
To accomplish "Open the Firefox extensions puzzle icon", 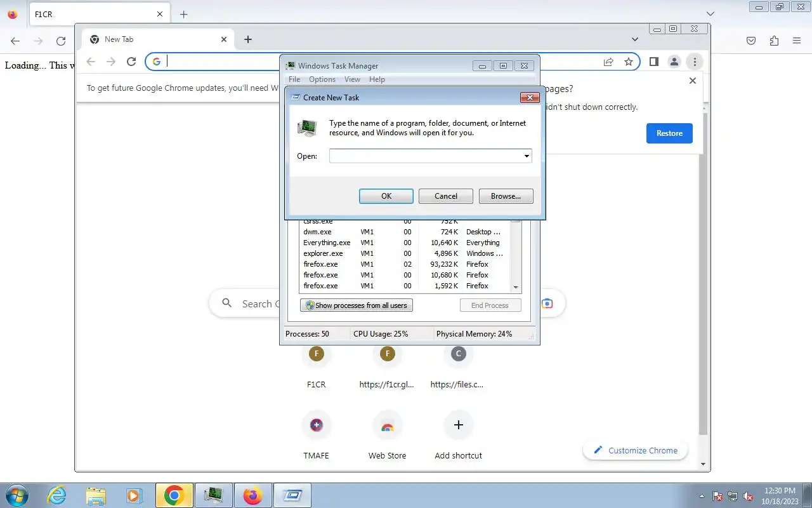I will pyautogui.click(x=774, y=41).
